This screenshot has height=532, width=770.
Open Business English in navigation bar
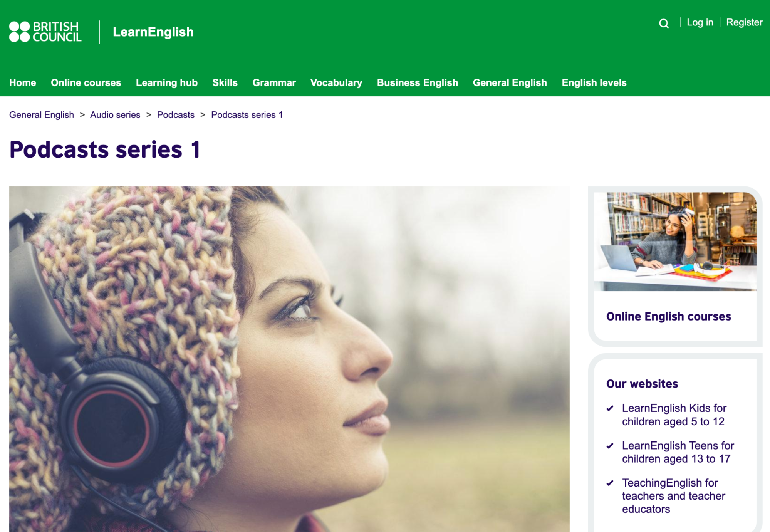[418, 83]
